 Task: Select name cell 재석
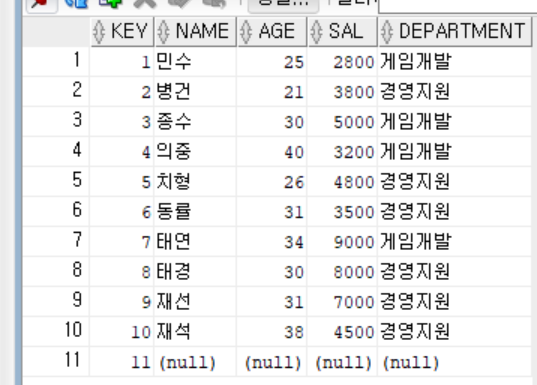click(x=196, y=332)
